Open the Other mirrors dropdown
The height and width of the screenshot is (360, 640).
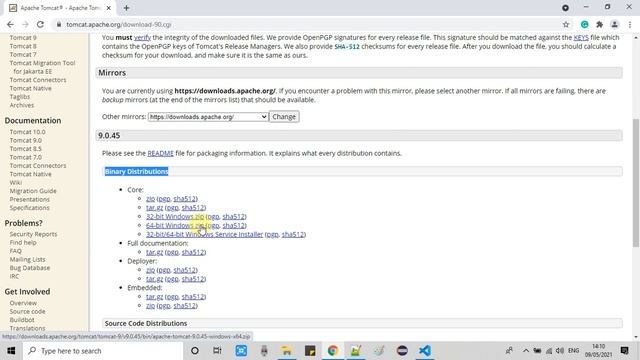click(x=208, y=117)
